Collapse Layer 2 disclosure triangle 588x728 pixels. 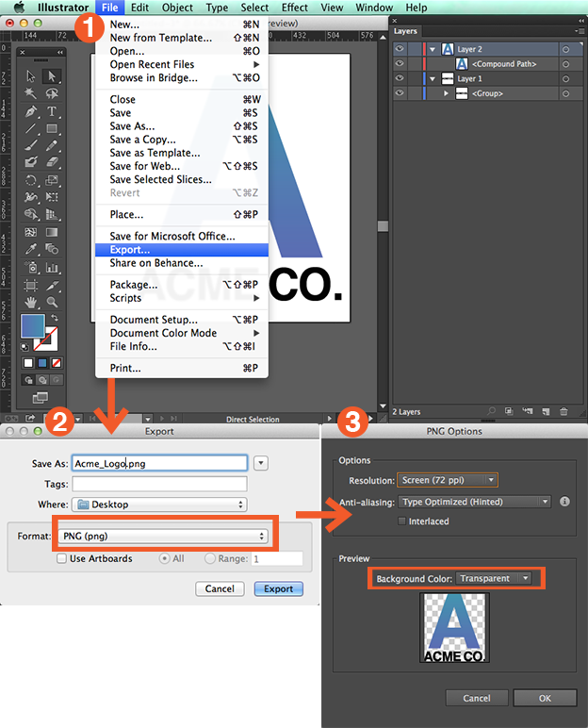[433, 49]
